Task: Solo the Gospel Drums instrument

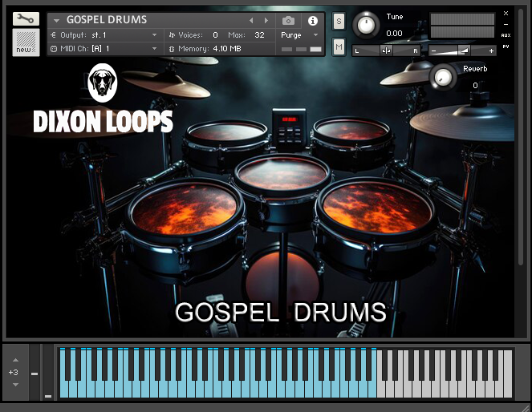Action: [x=339, y=20]
